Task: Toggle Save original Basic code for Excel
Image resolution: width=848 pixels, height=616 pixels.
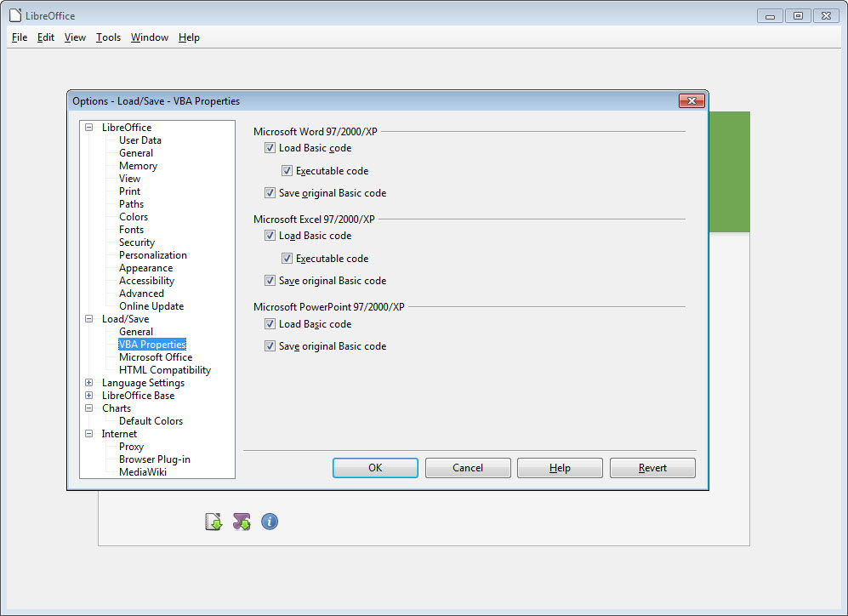Action: click(270, 280)
